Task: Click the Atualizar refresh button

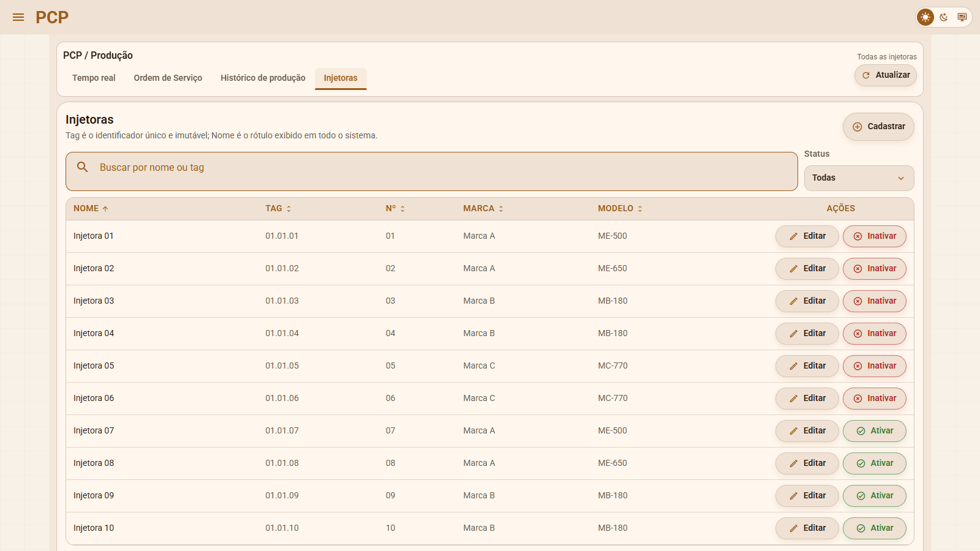Action: [886, 75]
